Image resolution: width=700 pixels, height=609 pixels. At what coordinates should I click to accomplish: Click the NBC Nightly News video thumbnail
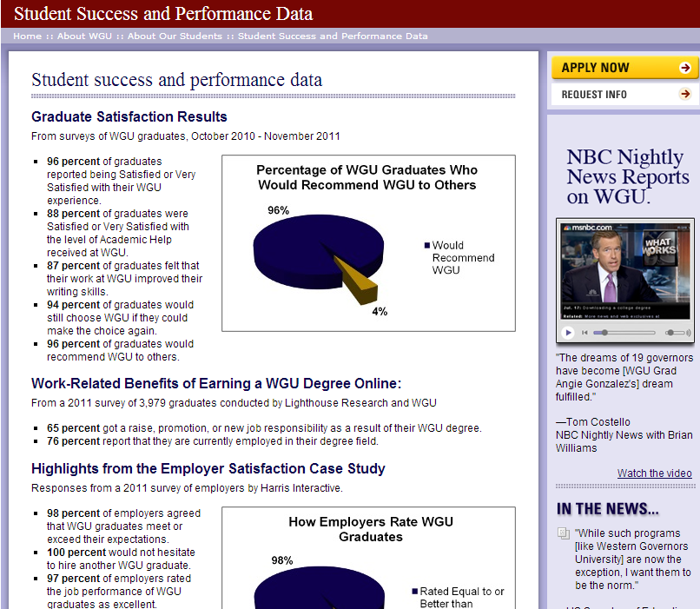[x=625, y=270]
